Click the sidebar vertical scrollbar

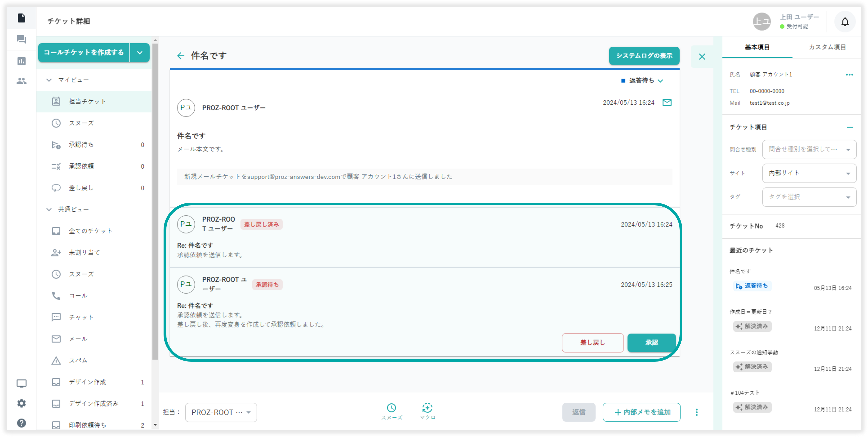[155, 202]
